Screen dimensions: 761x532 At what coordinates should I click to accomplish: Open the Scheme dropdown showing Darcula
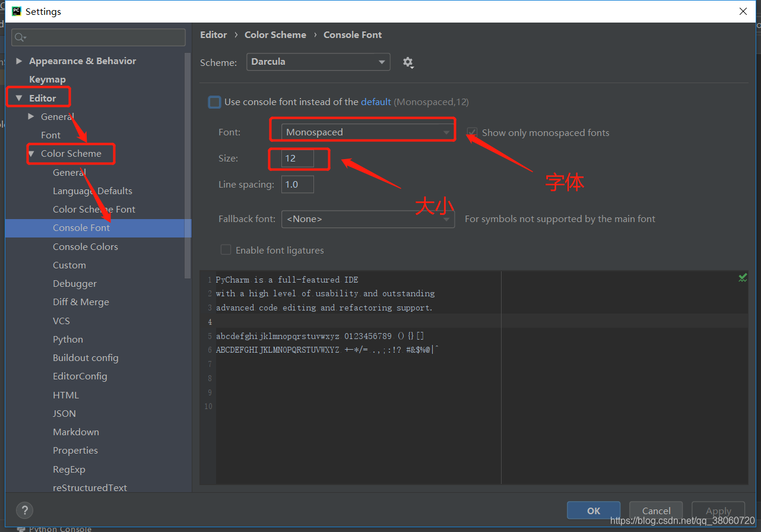(x=318, y=62)
